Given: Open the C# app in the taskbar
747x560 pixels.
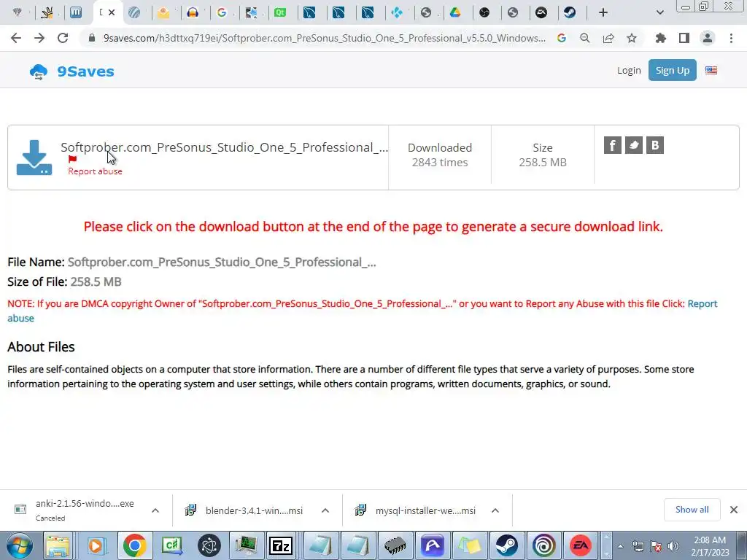Looking at the screenshot, I should coord(172,545).
